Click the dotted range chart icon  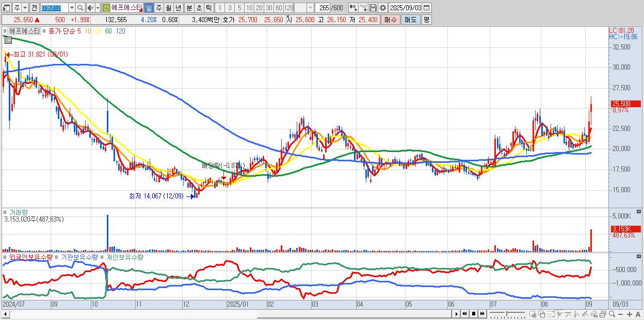tap(550, 314)
